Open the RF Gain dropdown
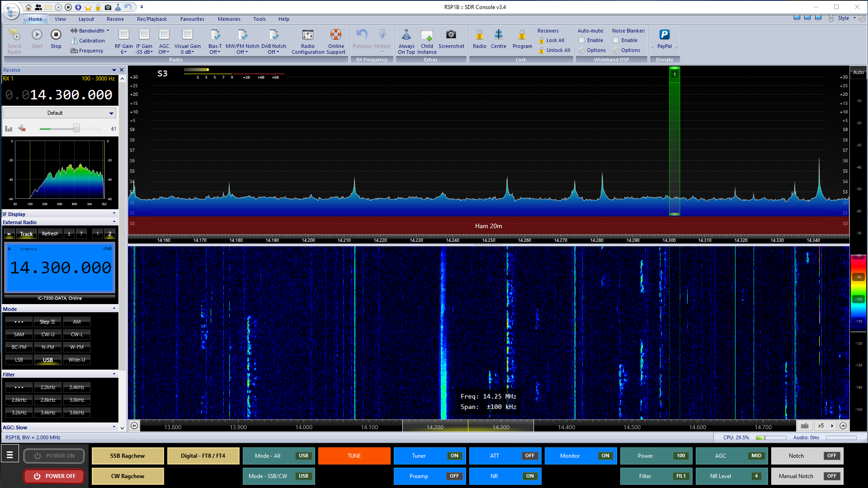Screen dimensions: 868x488 (123, 42)
